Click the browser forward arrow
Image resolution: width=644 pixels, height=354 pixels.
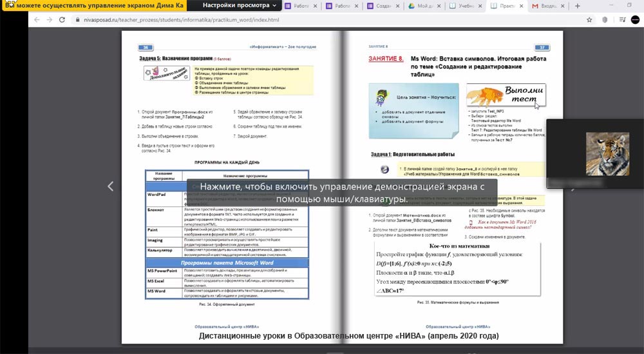coord(50,20)
